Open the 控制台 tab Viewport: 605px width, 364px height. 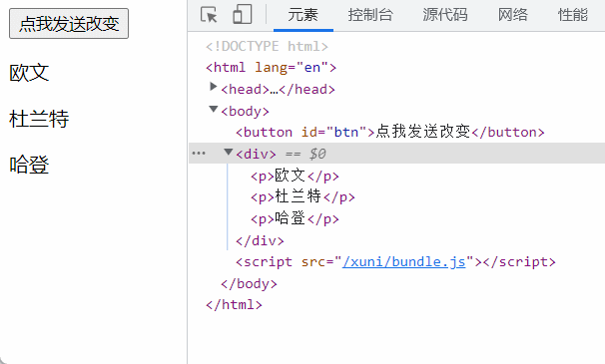tap(370, 15)
